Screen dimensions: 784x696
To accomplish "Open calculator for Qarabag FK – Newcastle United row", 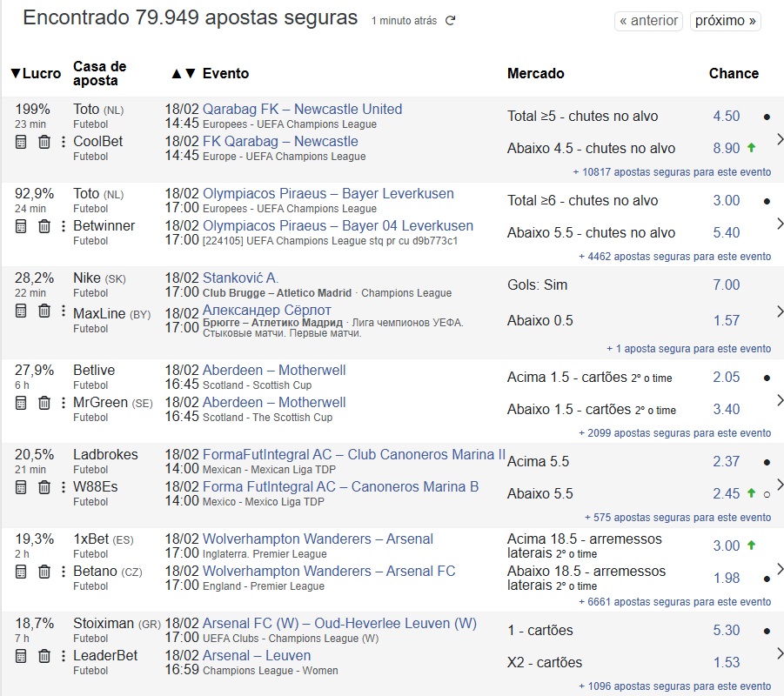I will pos(21,142).
